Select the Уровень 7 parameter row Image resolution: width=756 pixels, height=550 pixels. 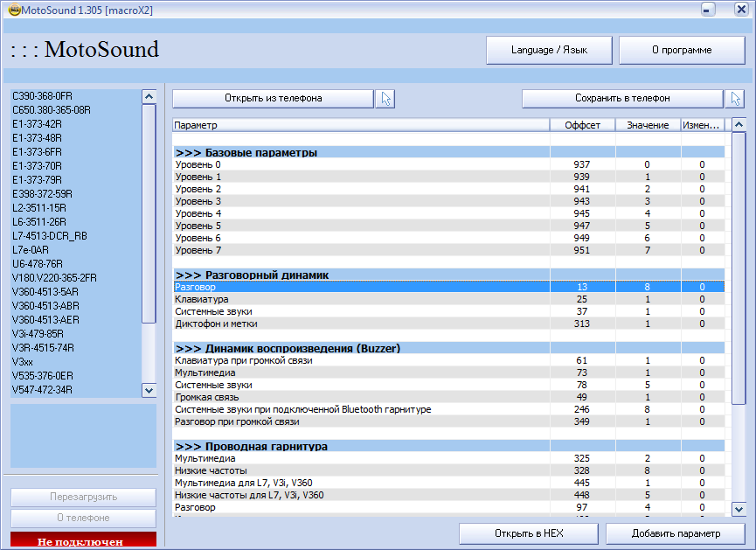click(448, 250)
